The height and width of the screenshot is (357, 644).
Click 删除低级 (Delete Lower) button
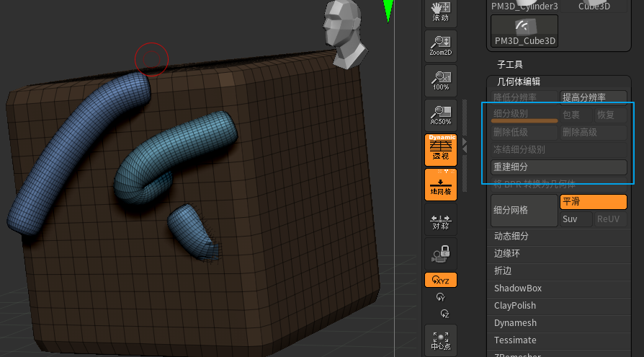(524, 133)
